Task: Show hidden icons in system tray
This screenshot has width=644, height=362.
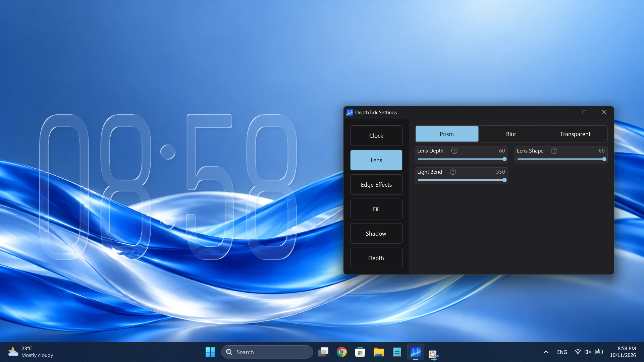Action: tap(546, 352)
